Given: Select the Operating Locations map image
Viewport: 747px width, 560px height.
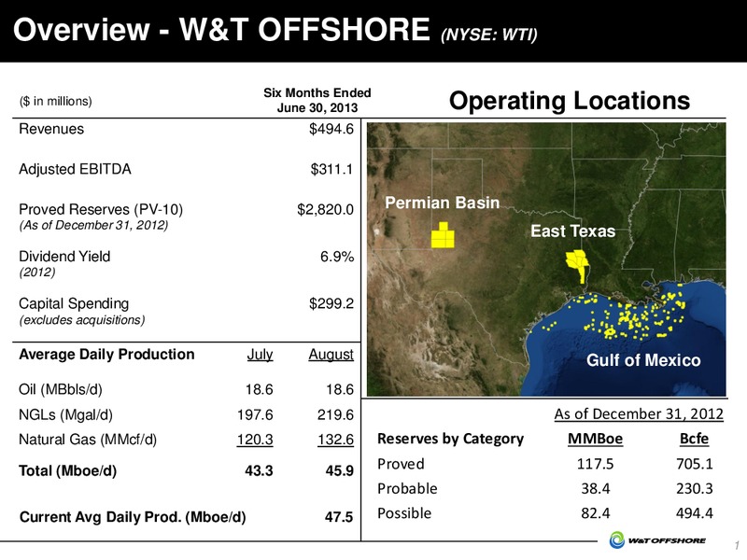Looking at the screenshot, I should tap(546, 259).
